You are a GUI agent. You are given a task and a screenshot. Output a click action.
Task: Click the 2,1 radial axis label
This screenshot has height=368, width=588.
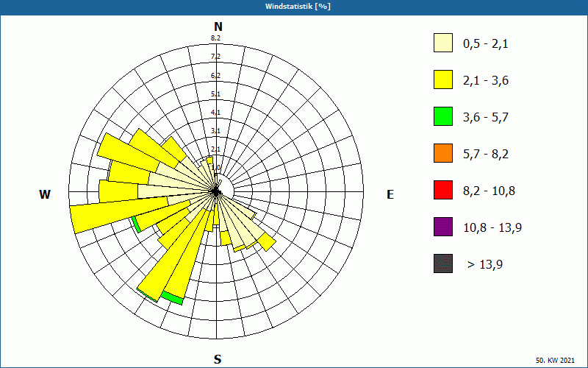click(215, 149)
